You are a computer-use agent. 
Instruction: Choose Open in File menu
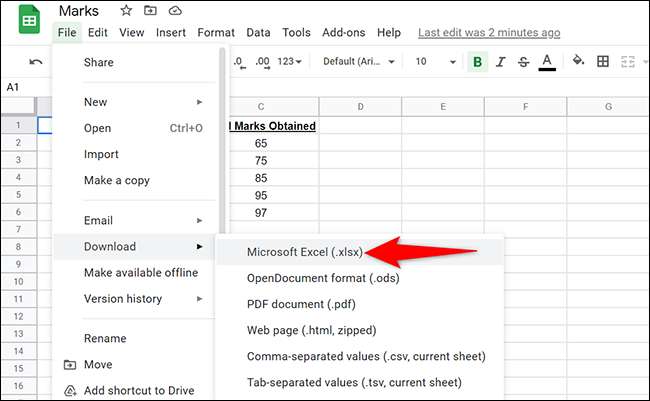(135, 128)
